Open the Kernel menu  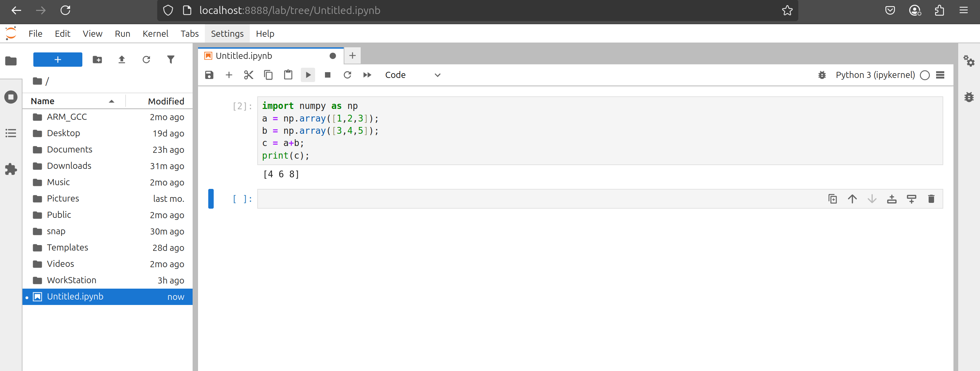click(x=156, y=33)
